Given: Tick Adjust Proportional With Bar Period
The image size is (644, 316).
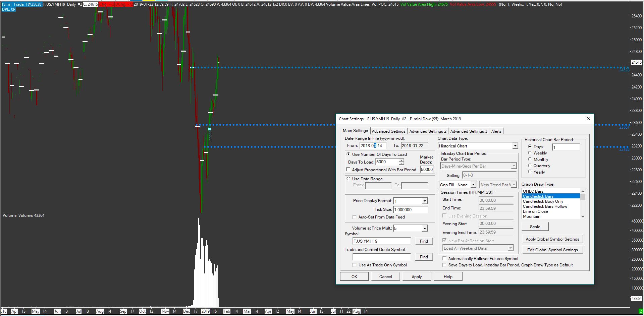Looking at the screenshot, I should (x=348, y=170).
